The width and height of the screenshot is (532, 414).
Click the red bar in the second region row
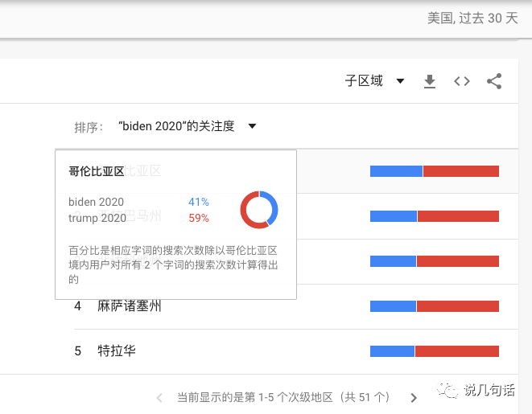pos(459,216)
